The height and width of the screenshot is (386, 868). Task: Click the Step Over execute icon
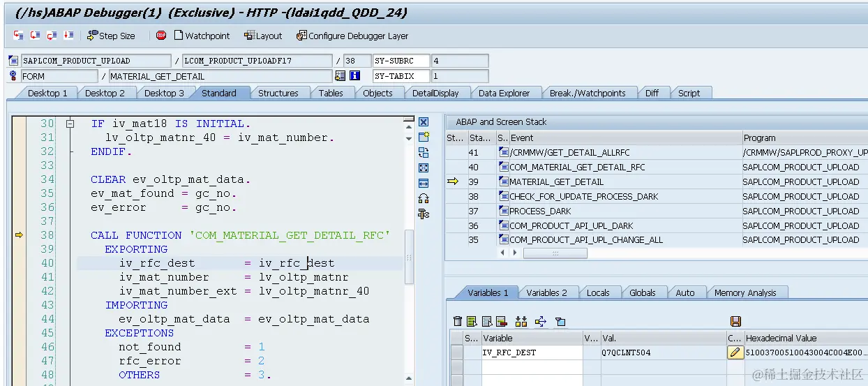click(36, 36)
